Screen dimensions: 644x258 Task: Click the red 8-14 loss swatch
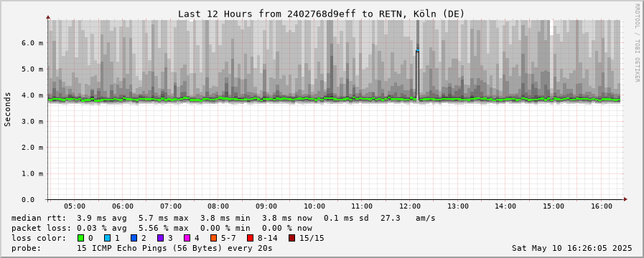click(x=250, y=238)
